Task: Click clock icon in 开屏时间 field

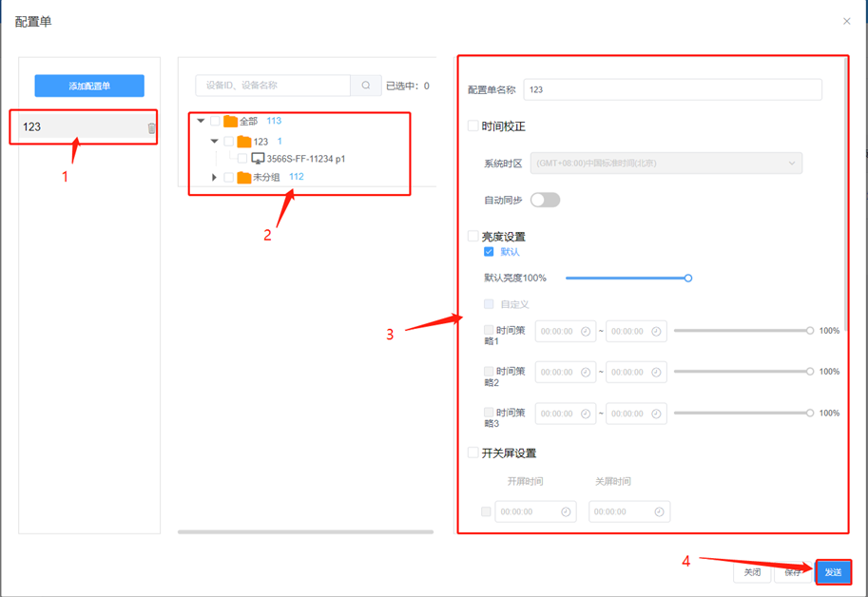Action: 566,511
